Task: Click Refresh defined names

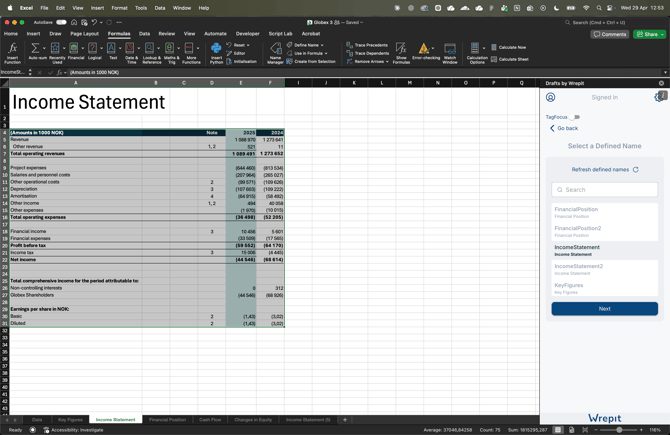Action: coord(605,170)
